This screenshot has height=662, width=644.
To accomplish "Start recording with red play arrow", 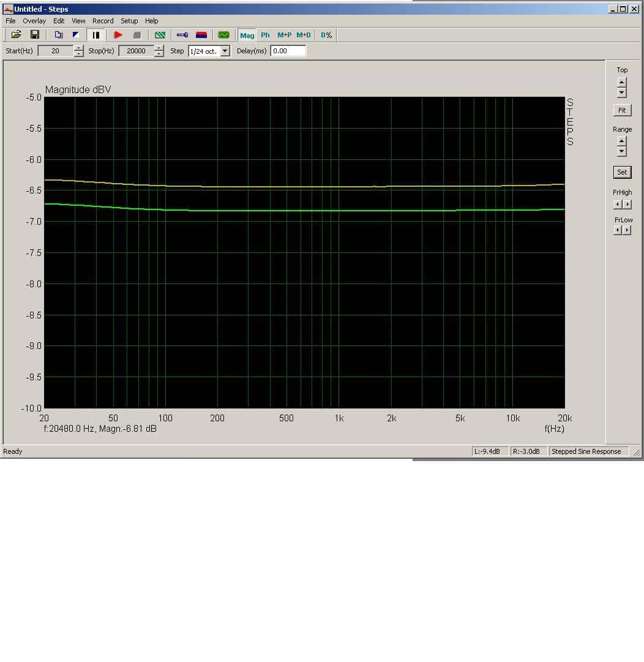I will point(118,35).
